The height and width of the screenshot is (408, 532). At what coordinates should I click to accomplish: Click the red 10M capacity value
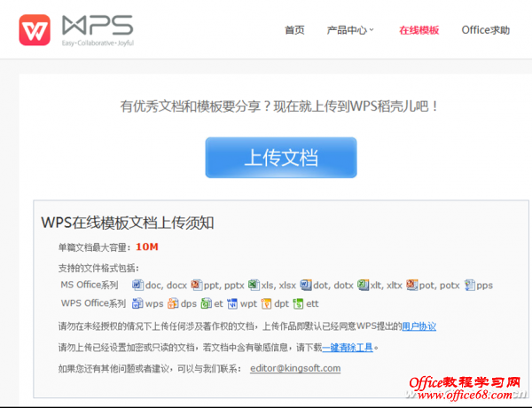(147, 247)
